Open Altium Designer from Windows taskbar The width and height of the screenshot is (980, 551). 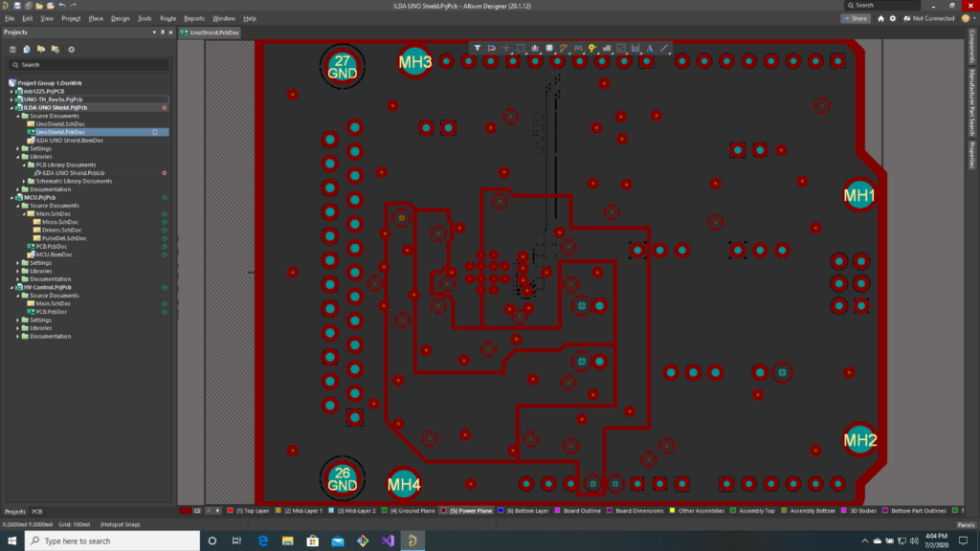[412, 540]
